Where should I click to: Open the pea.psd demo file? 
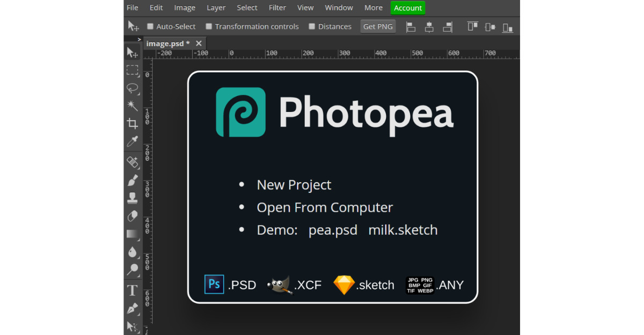[333, 230]
